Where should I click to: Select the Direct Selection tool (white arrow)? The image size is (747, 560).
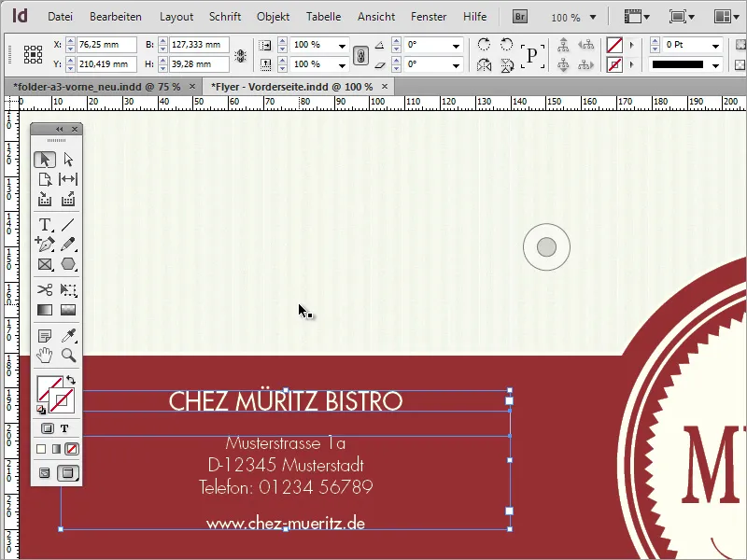[68, 160]
